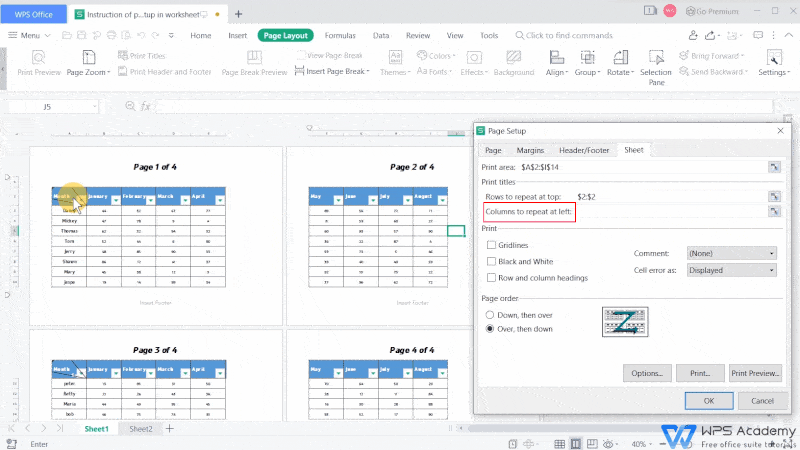Click the share icon in top right
The height and width of the screenshot is (450, 800).
tap(710, 35)
